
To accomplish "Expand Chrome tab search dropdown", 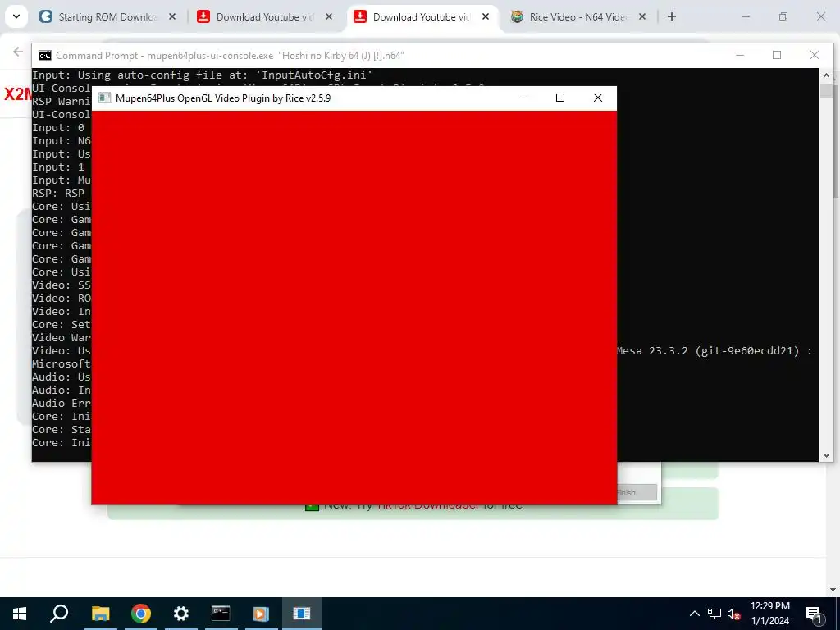I will click(x=16, y=16).
